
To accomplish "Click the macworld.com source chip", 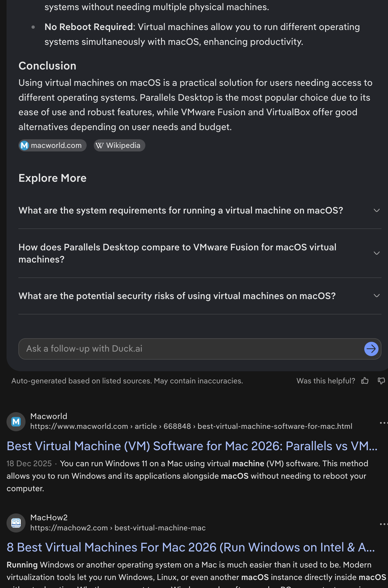I will point(53,146).
